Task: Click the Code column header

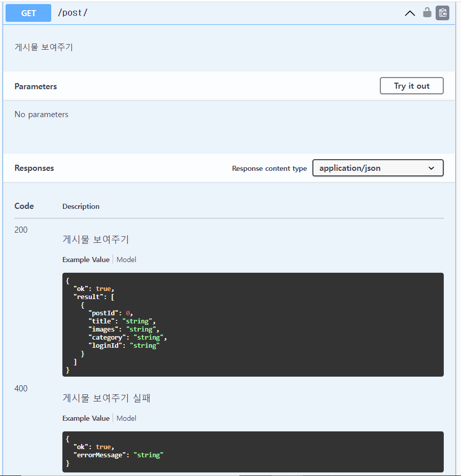Action: click(x=24, y=206)
